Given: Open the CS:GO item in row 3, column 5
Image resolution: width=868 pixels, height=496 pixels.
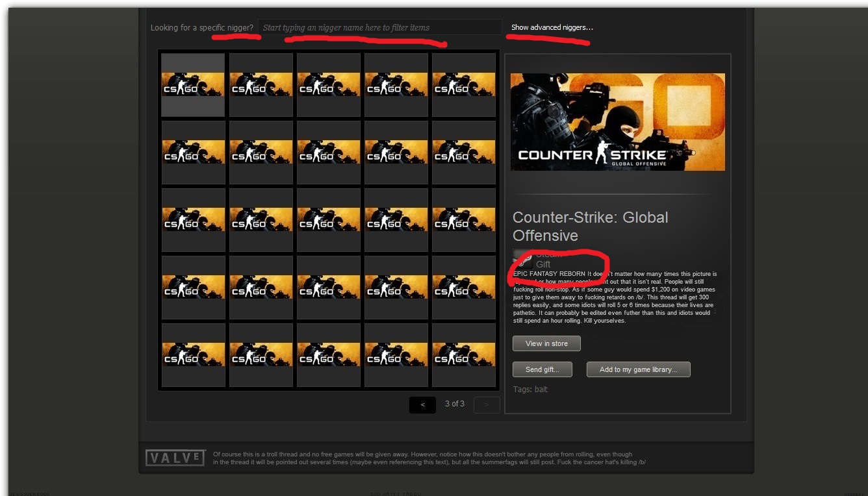Looking at the screenshot, I should [463, 220].
